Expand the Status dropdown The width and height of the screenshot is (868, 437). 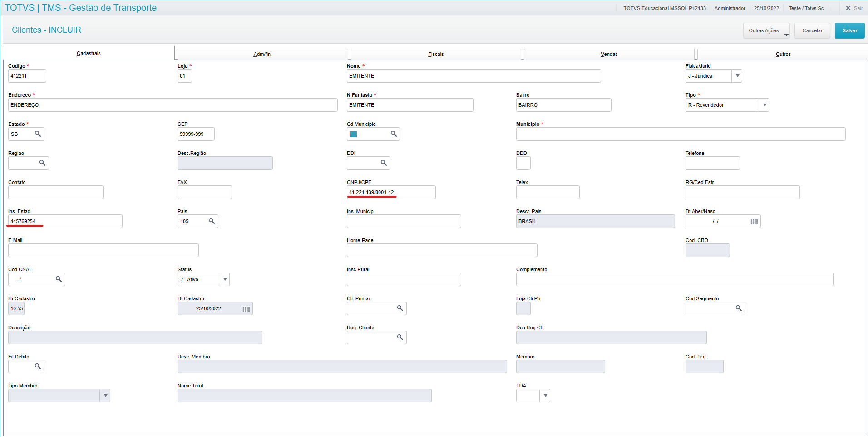click(x=225, y=279)
